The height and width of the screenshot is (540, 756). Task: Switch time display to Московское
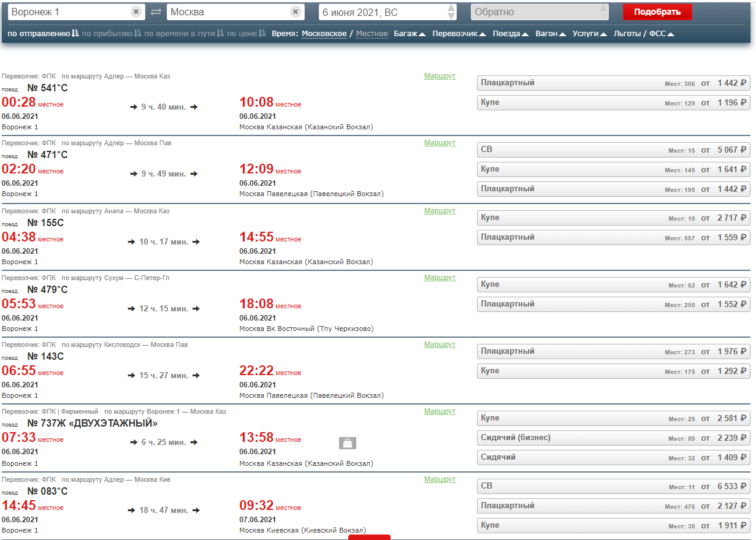point(324,34)
